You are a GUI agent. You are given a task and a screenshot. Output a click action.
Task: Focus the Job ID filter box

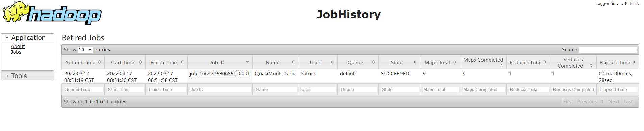tap(220, 90)
